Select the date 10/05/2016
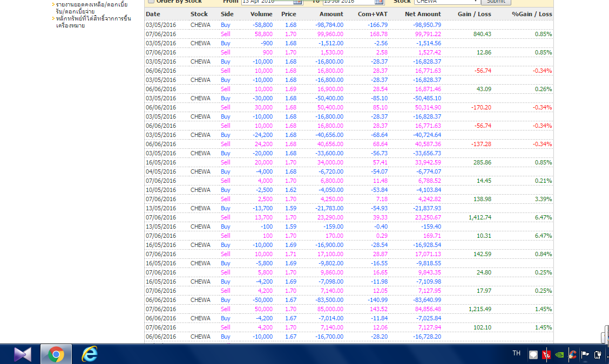609x364 pixels. click(161, 190)
